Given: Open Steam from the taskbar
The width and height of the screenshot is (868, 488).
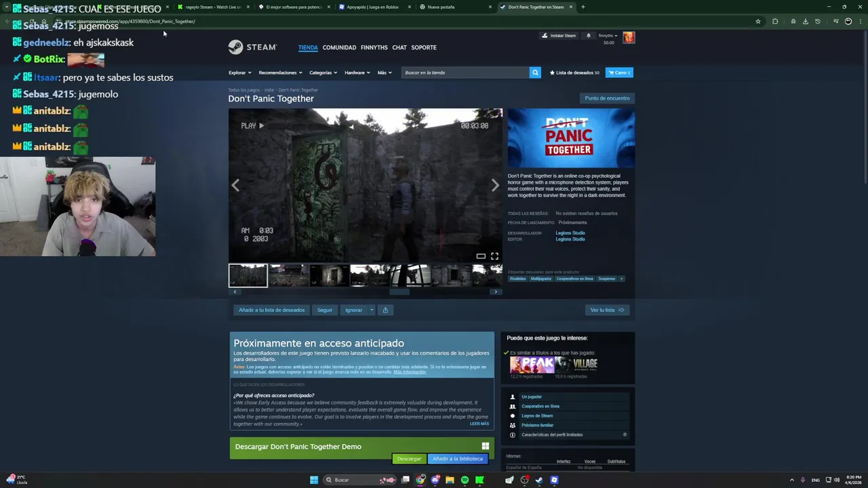Looking at the screenshot, I should pyautogui.click(x=539, y=480).
